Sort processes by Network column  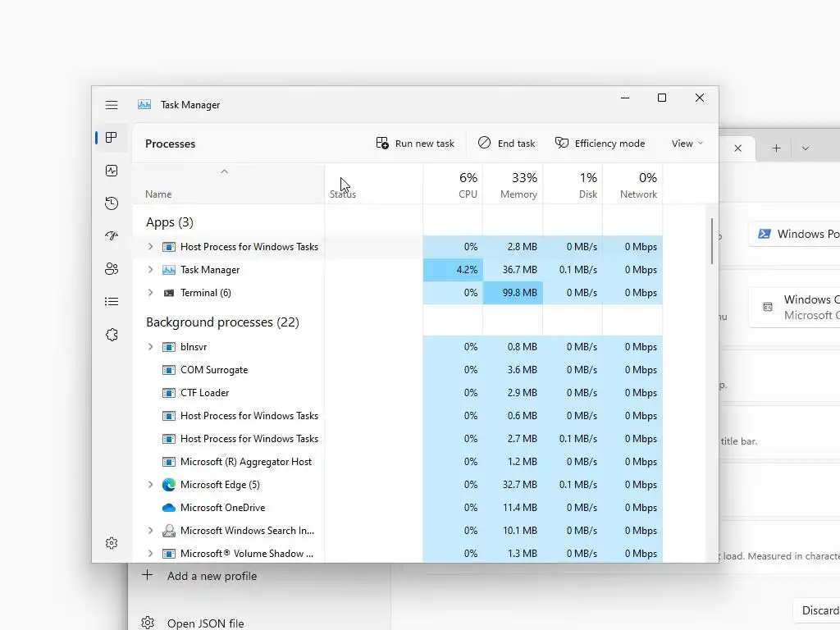(633, 184)
